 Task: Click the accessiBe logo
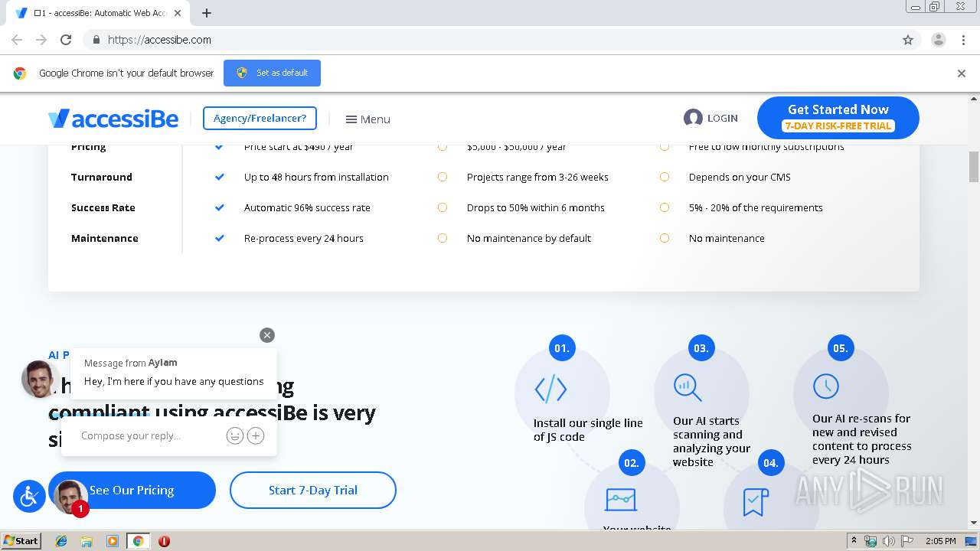[x=113, y=119]
